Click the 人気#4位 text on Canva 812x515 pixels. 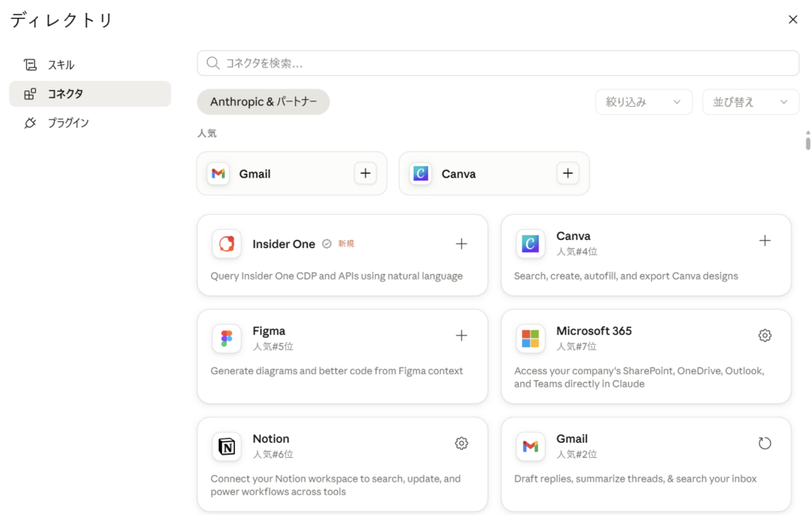tap(577, 251)
